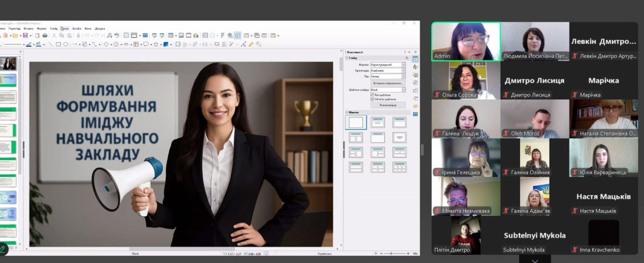Click the line color swatch icon
644x263 pixels.
pos(29,44)
